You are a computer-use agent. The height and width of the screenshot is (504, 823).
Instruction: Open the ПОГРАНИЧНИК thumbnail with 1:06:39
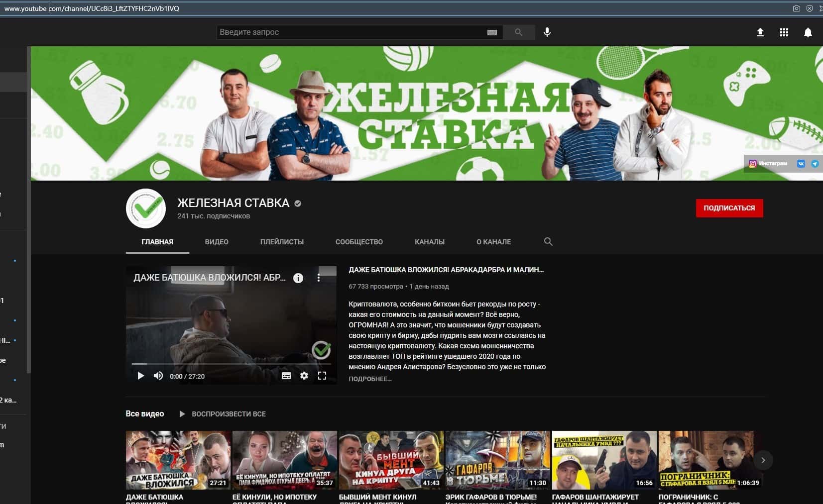(710, 460)
